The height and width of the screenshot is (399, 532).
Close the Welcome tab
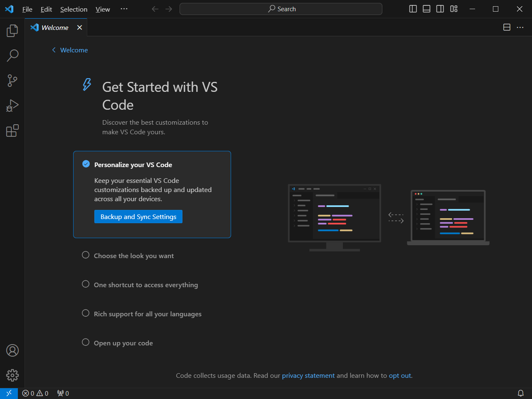(79, 27)
